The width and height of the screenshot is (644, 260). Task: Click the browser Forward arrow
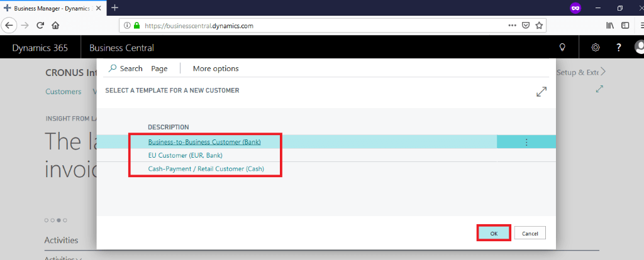pos(25,25)
